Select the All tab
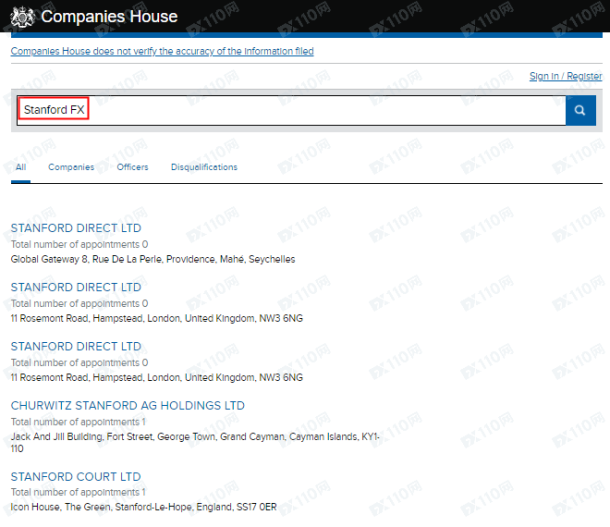Screen dimensions: 610x527 tap(21, 167)
